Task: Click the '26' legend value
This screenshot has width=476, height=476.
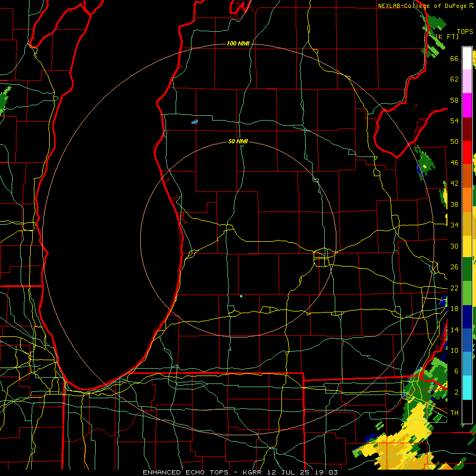Action: pos(454,267)
